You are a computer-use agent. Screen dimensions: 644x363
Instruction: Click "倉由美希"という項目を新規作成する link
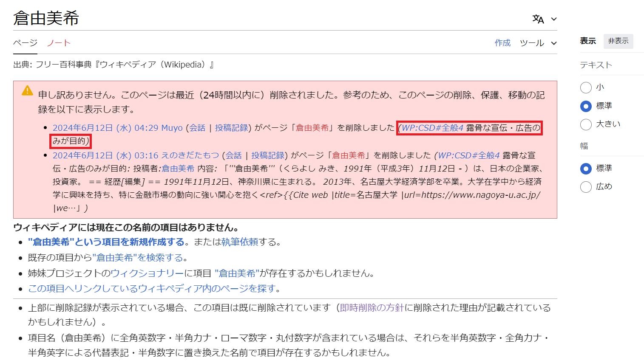tap(106, 242)
